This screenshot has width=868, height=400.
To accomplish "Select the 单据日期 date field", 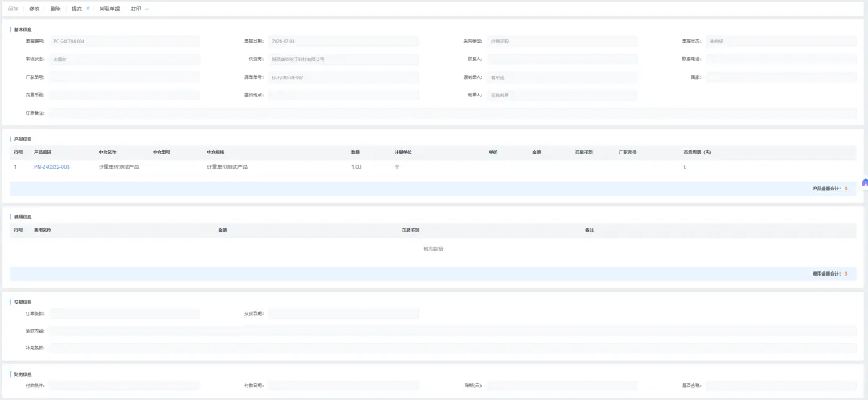I will click(x=343, y=41).
